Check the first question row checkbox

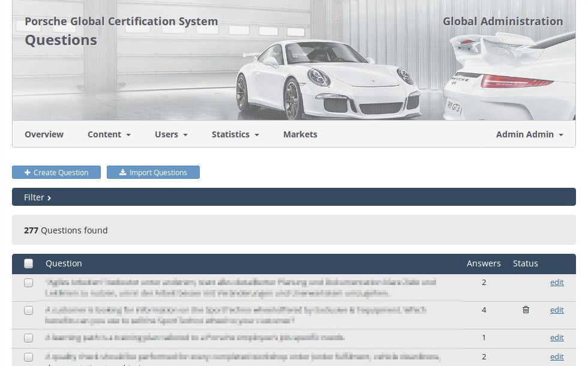tap(28, 283)
